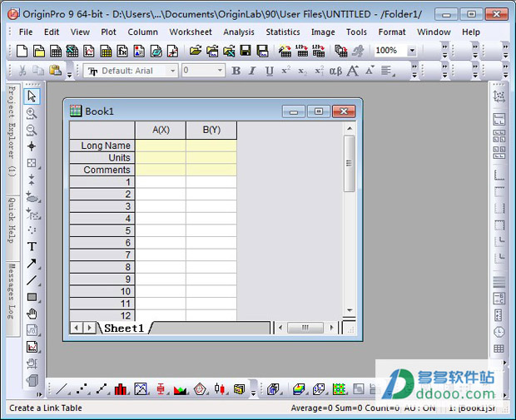Plot a Radar polar chart
This screenshot has height=420, width=516.
point(200,389)
